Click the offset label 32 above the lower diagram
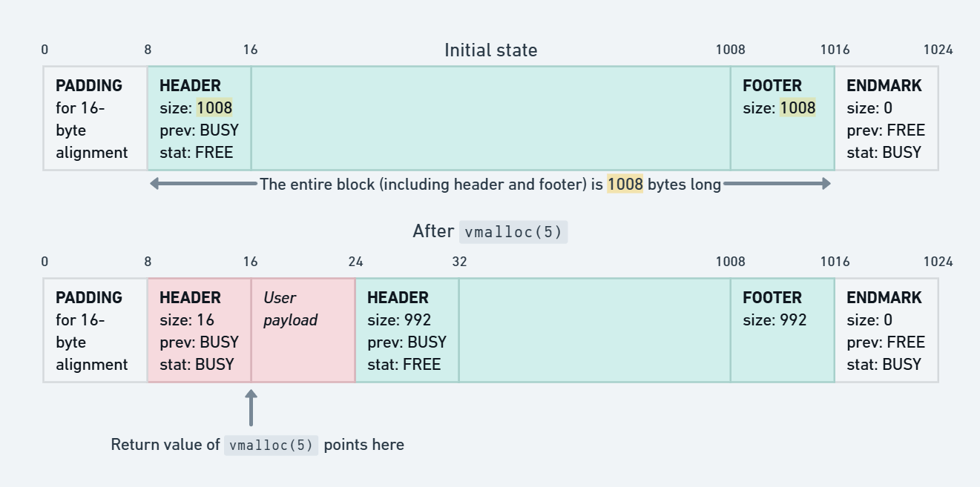 point(459,262)
